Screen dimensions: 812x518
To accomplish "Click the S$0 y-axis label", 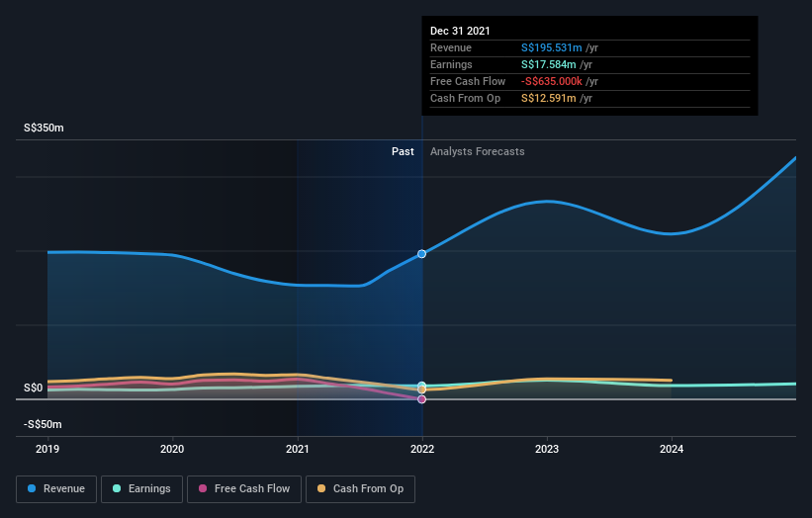I will (34, 388).
